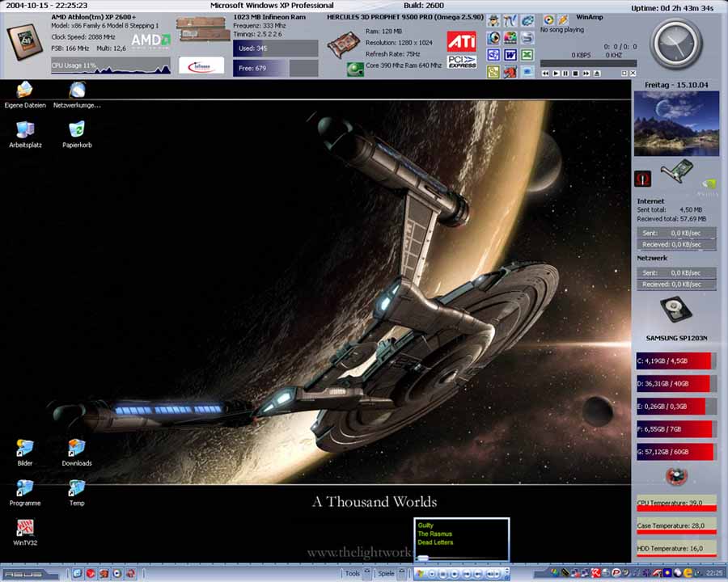The width and height of the screenshot is (728, 582).
Task: Click the orange WinAmp lightning icon
Action: click(563, 19)
